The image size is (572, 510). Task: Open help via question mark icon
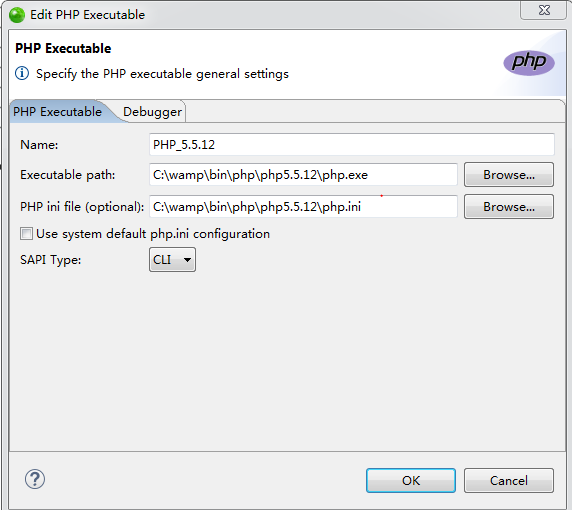tap(35, 479)
